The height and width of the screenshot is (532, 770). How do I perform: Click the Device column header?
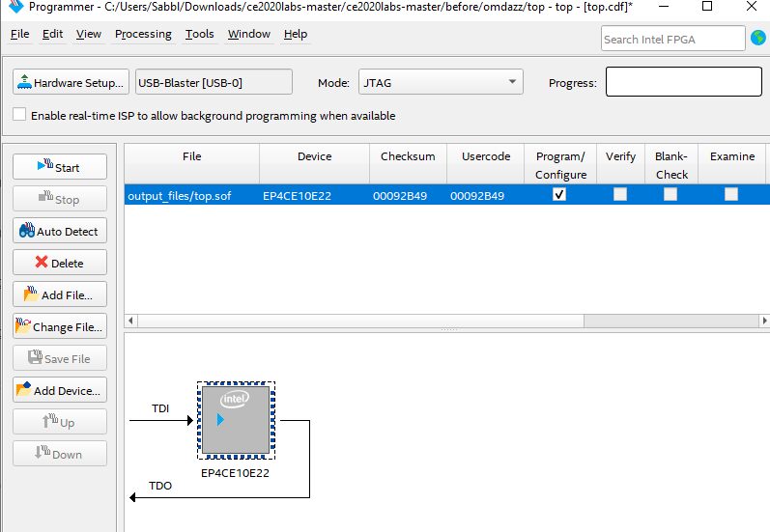pos(315,164)
